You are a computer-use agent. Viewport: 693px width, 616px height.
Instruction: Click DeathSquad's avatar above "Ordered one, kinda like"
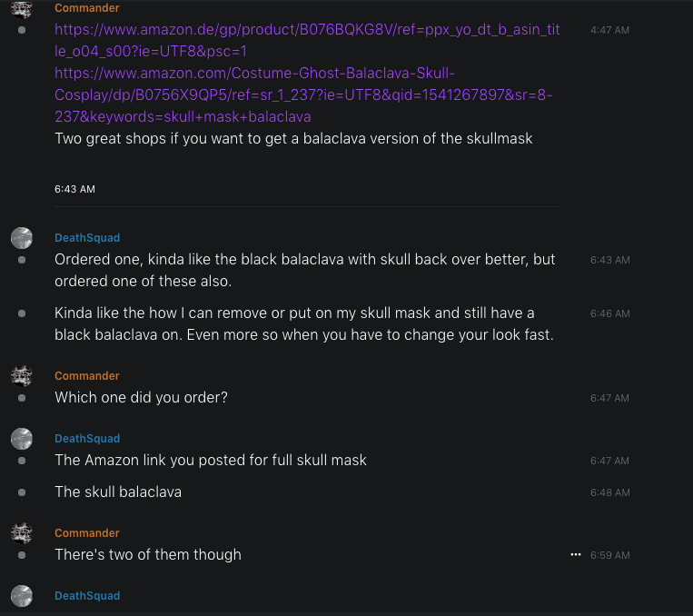pyautogui.click(x=22, y=238)
